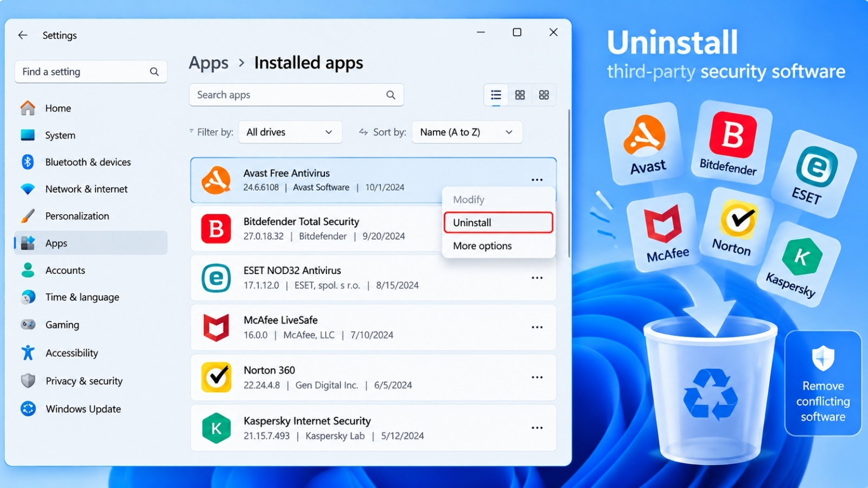Image resolution: width=868 pixels, height=488 pixels.
Task: Click the Kaspersky tile in the graphic
Action: point(798,265)
